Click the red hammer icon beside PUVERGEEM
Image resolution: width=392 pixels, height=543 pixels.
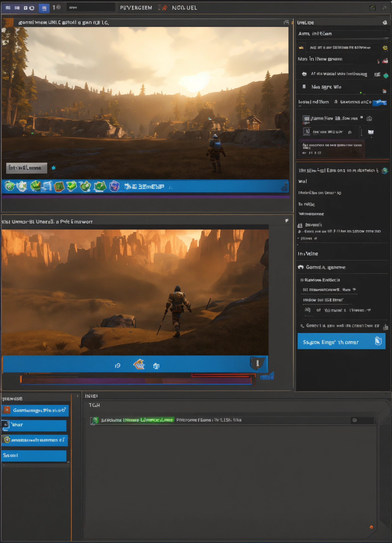pos(165,8)
